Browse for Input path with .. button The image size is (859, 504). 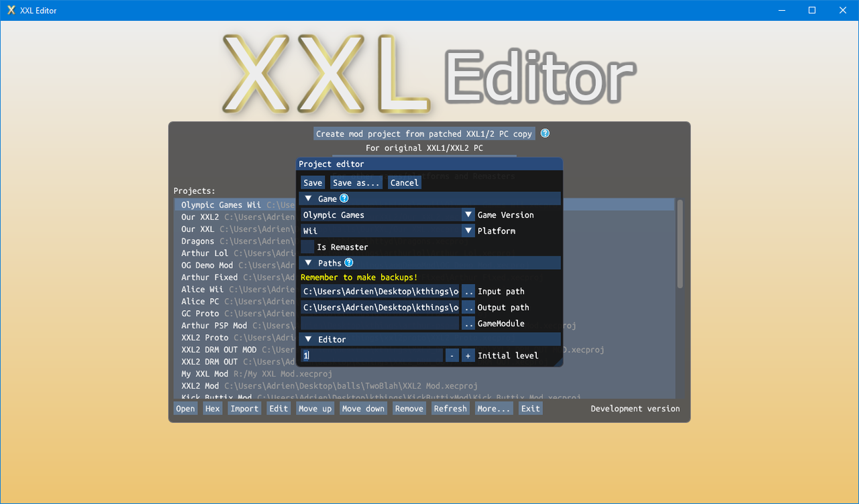pos(468,291)
